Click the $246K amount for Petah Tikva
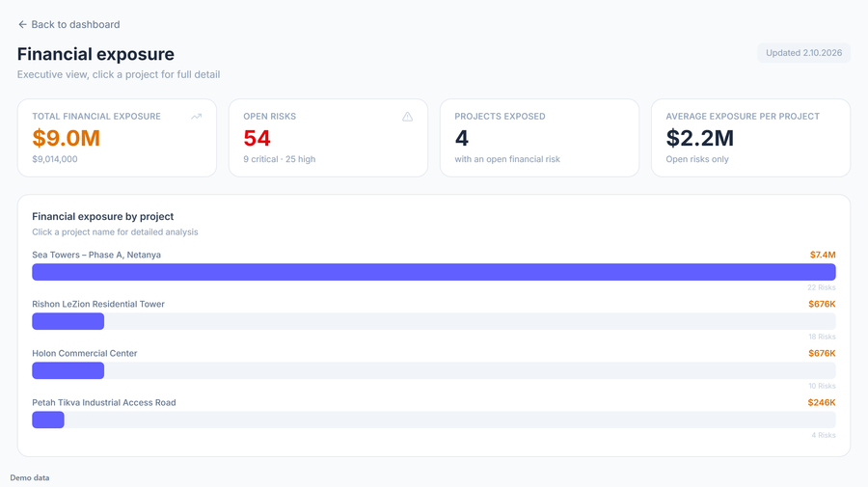This screenshot has width=868, height=487. pyautogui.click(x=822, y=402)
